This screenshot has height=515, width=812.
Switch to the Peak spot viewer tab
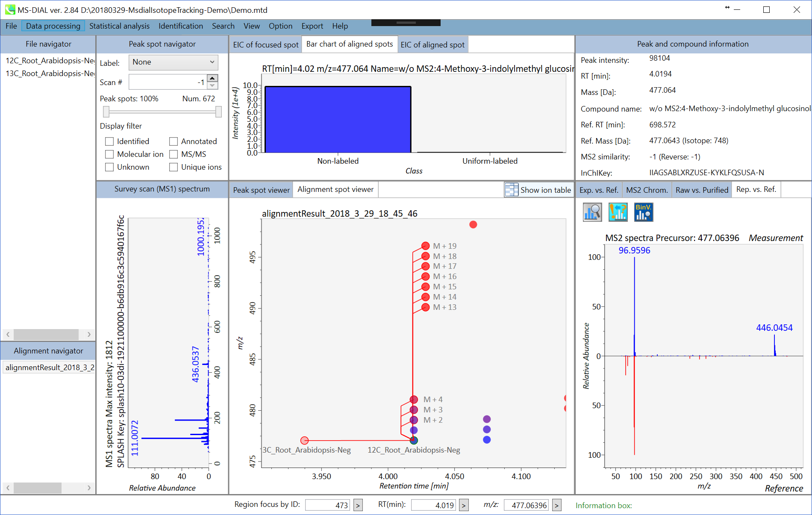pyautogui.click(x=261, y=190)
